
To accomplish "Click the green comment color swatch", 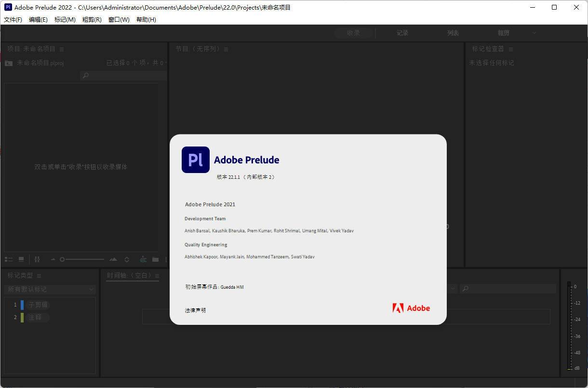I will [22, 317].
